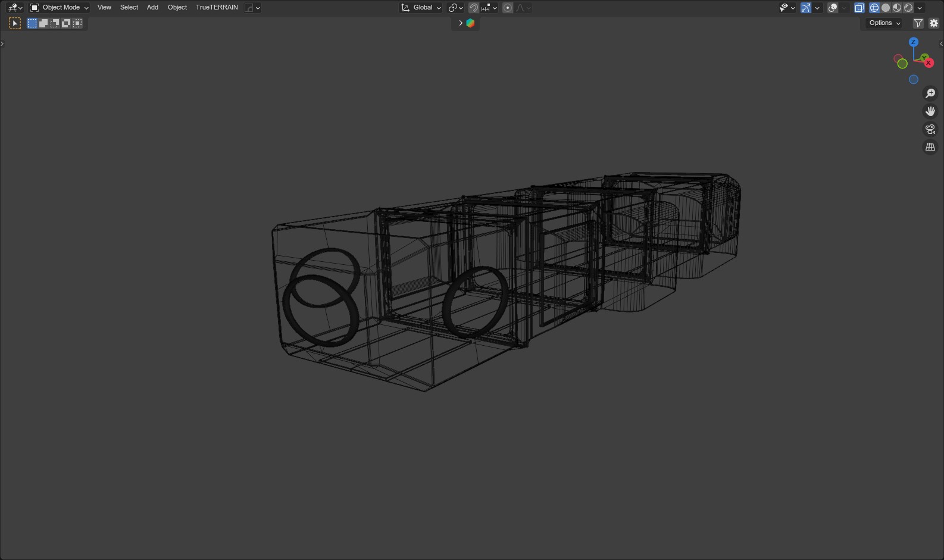Toggle viewport gizmos
The width and height of the screenshot is (944, 560).
point(806,8)
